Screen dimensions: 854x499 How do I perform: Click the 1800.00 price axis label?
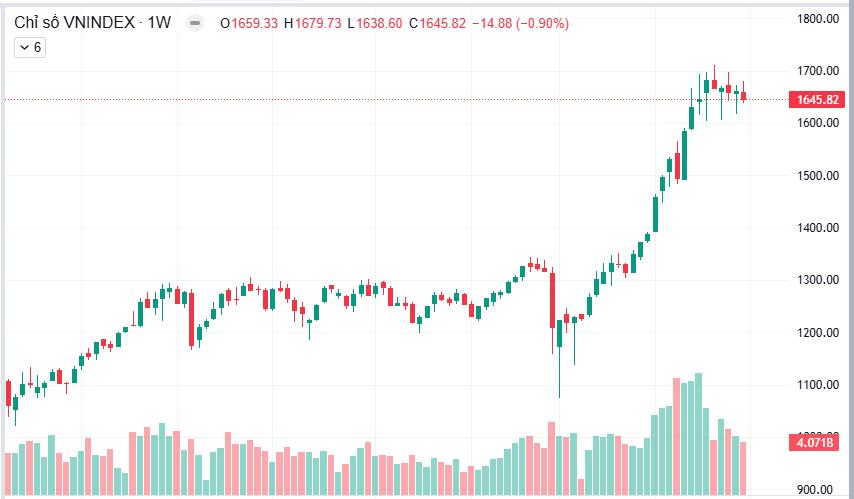(818, 19)
